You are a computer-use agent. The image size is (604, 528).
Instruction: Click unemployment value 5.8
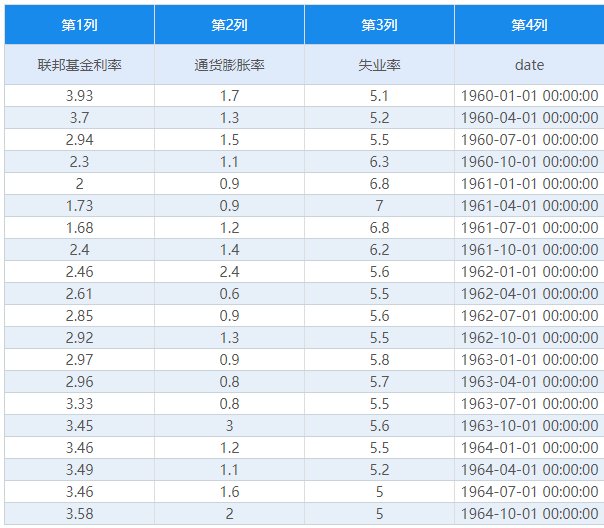pyautogui.click(x=379, y=359)
